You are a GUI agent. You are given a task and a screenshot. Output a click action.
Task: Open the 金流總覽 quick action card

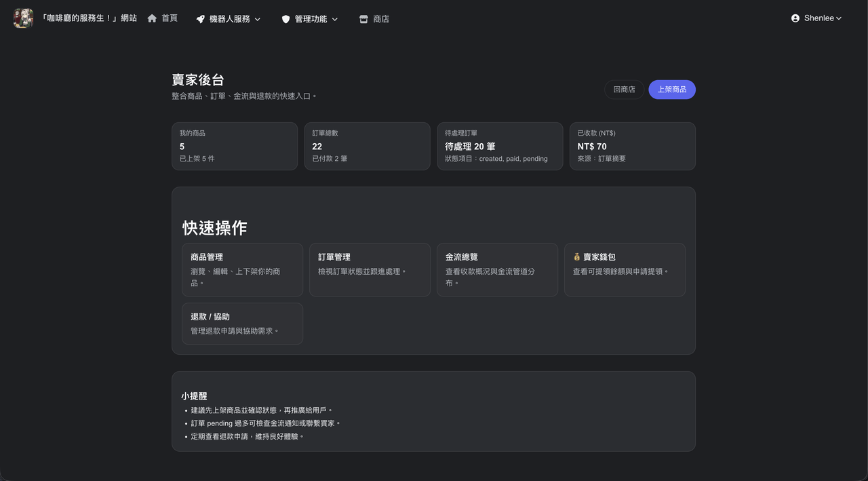[497, 270]
